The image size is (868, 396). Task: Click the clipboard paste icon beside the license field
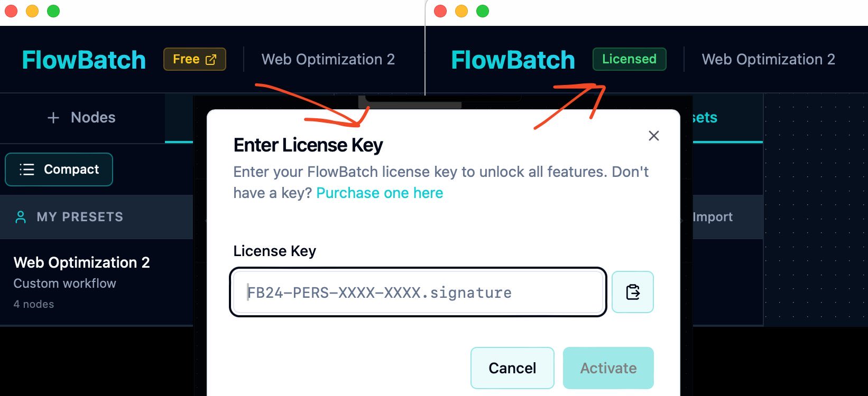[x=632, y=292]
